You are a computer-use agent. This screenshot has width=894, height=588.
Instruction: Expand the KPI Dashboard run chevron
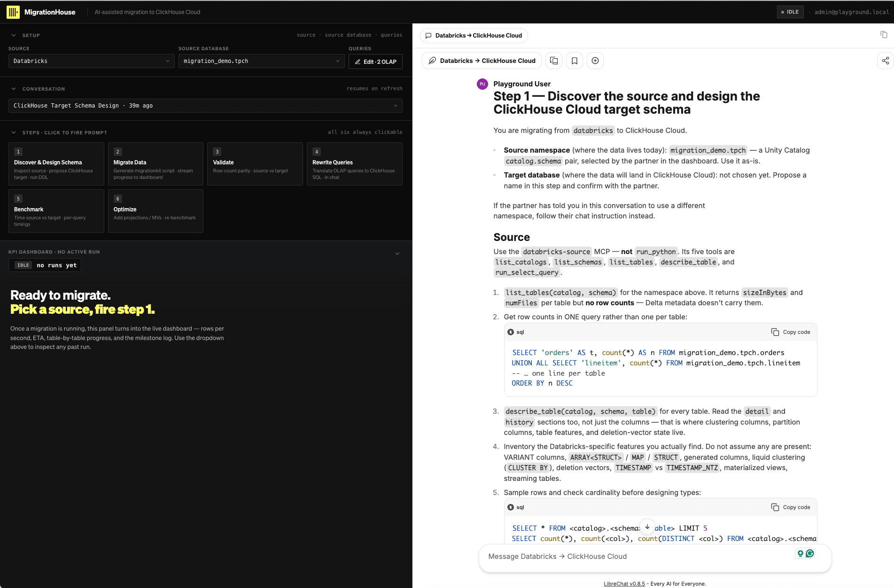pyautogui.click(x=397, y=254)
